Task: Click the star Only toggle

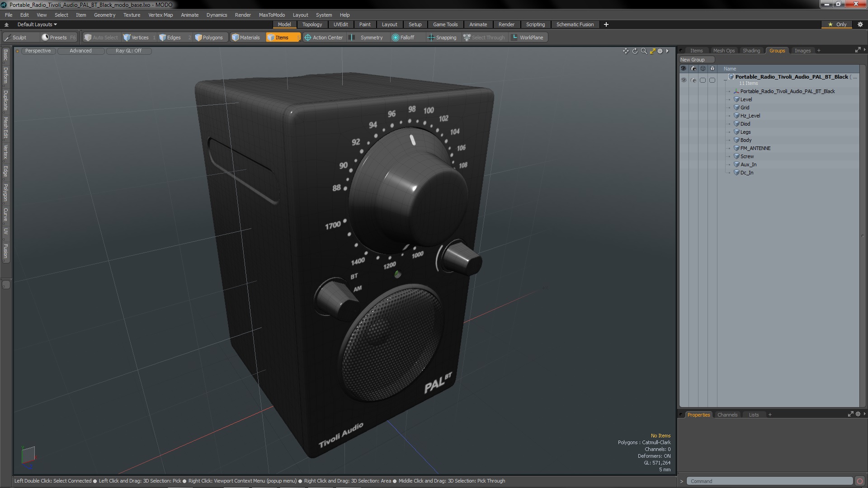Action: (x=837, y=24)
